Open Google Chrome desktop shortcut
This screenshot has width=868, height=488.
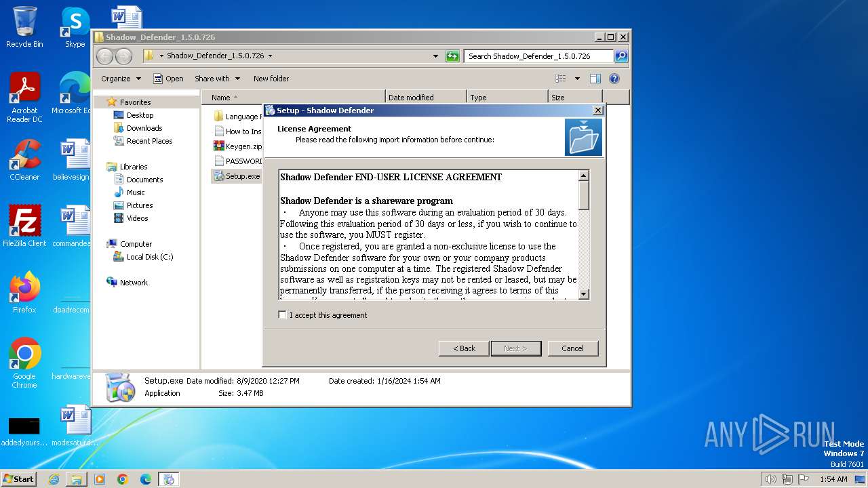[x=24, y=363]
